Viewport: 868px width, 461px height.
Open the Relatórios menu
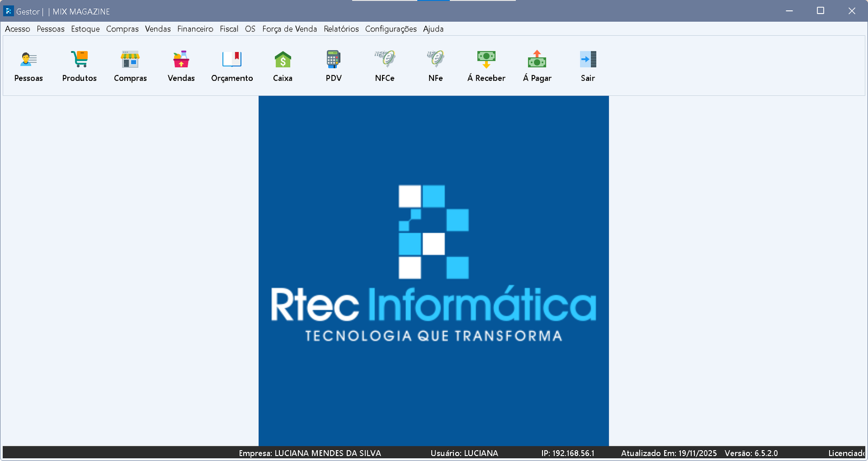pos(341,29)
